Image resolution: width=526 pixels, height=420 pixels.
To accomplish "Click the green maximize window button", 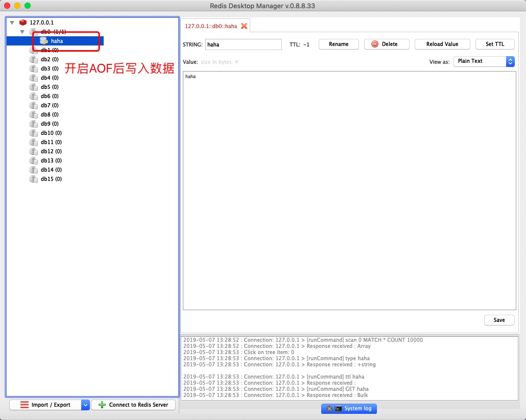I will 28,6.
